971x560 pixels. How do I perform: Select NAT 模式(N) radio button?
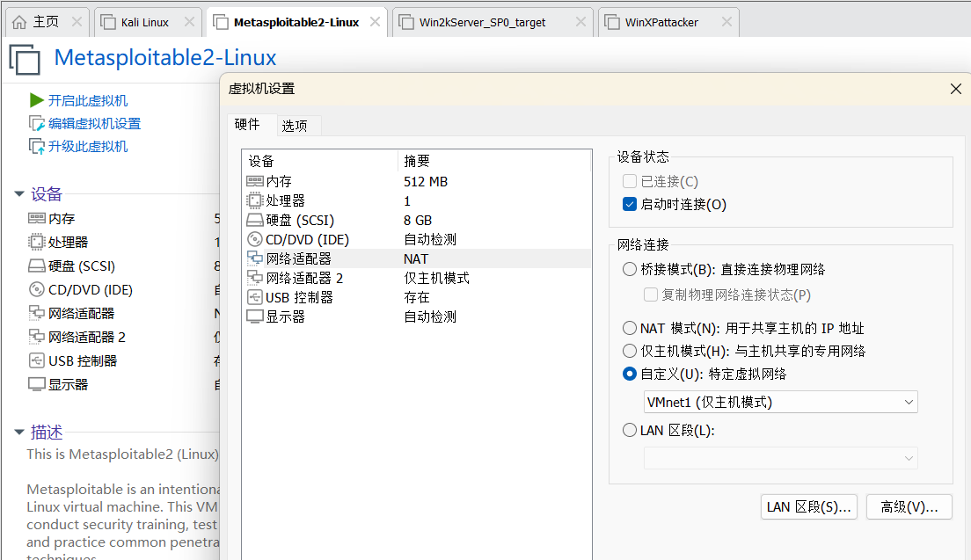(629, 328)
